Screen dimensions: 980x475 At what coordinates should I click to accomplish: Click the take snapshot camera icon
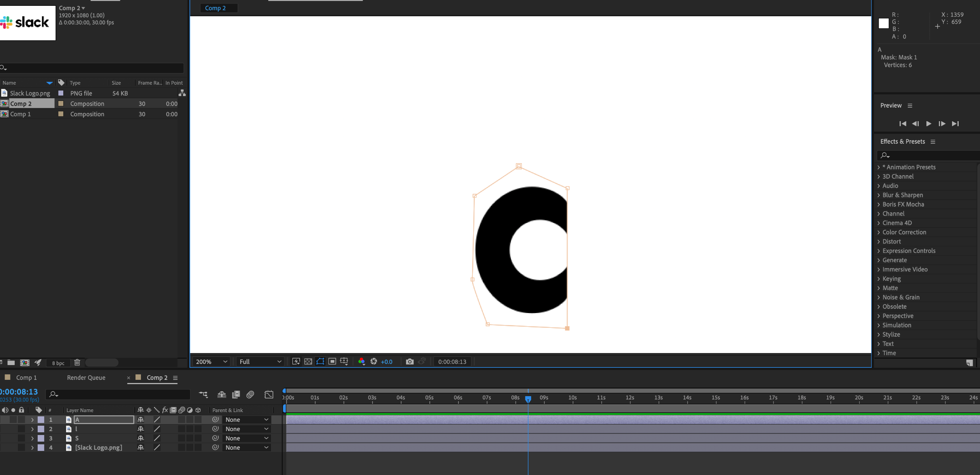click(409, 362)
